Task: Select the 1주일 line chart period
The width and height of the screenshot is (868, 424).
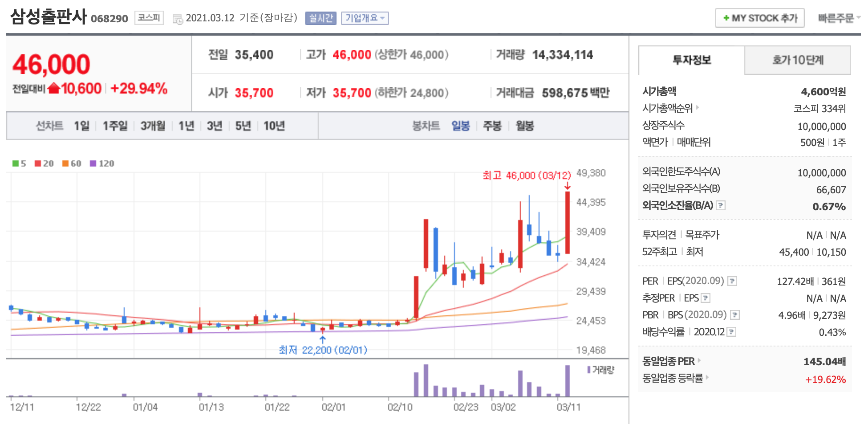Action: pyautogui.click(x=115, y=126)
